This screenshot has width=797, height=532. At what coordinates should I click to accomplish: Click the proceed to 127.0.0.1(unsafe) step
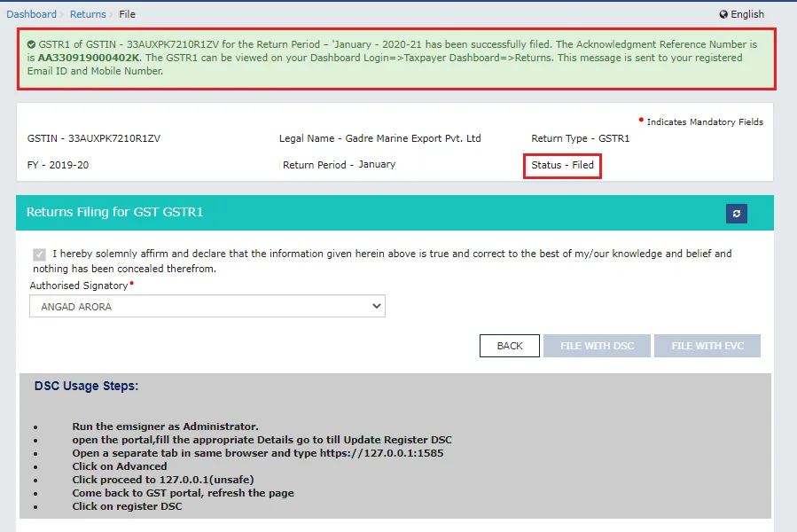point(162,480)
